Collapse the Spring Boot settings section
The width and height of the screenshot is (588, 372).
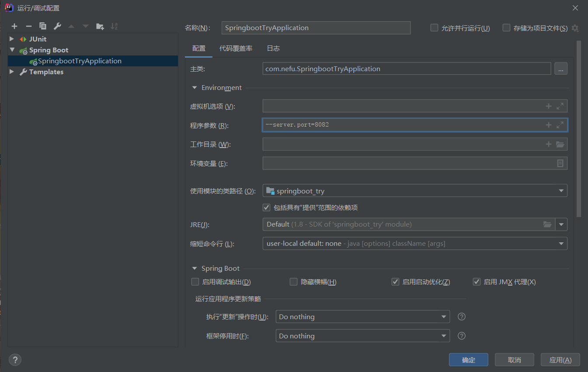pyautogui.click(x=195, y=268)
